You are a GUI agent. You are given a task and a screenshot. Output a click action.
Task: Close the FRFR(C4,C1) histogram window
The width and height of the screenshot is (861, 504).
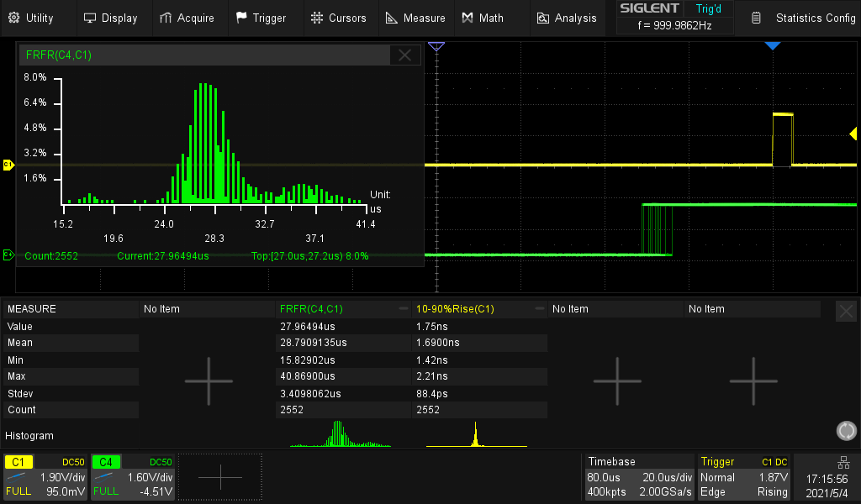(404, 55)
